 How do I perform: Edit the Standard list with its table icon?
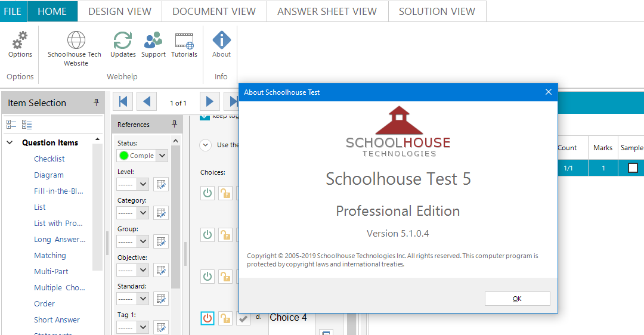pyautogui.click(x=161, y=299)
